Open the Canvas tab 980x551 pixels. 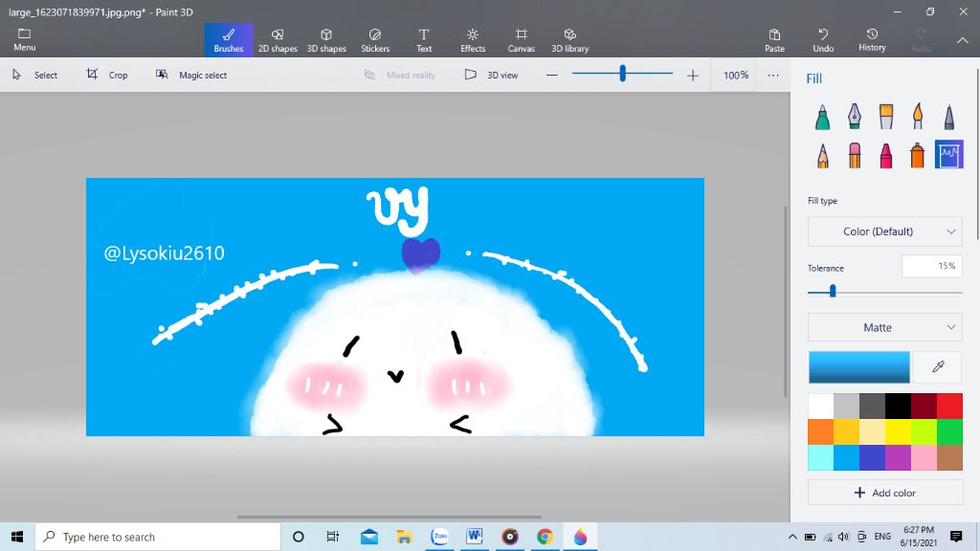[x=522, y=40]
